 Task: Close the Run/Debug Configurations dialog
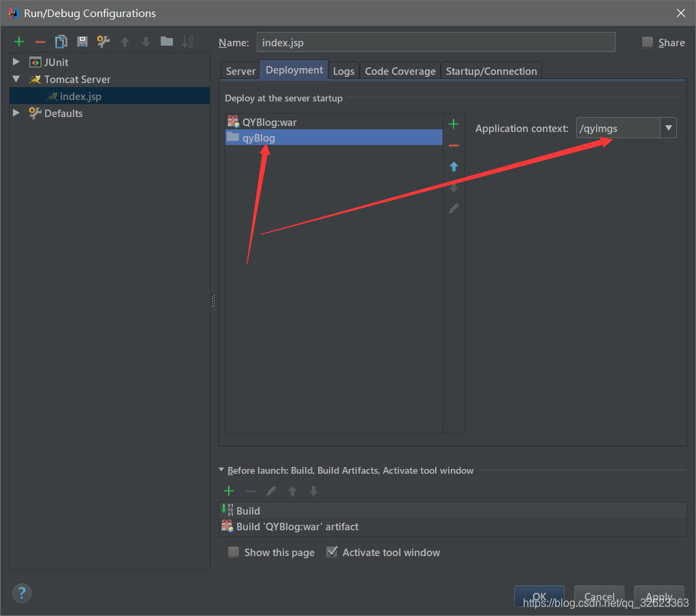click(680, 13)
